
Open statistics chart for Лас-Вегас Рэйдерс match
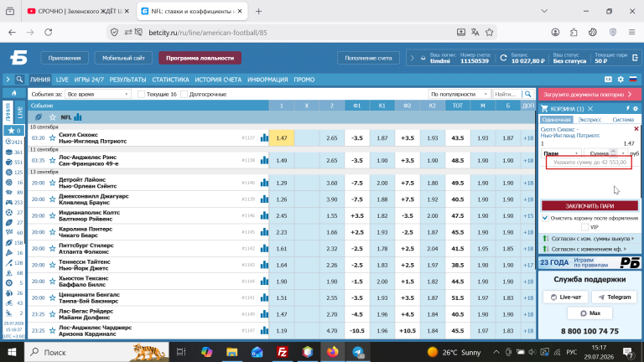(x=264, y=314)
